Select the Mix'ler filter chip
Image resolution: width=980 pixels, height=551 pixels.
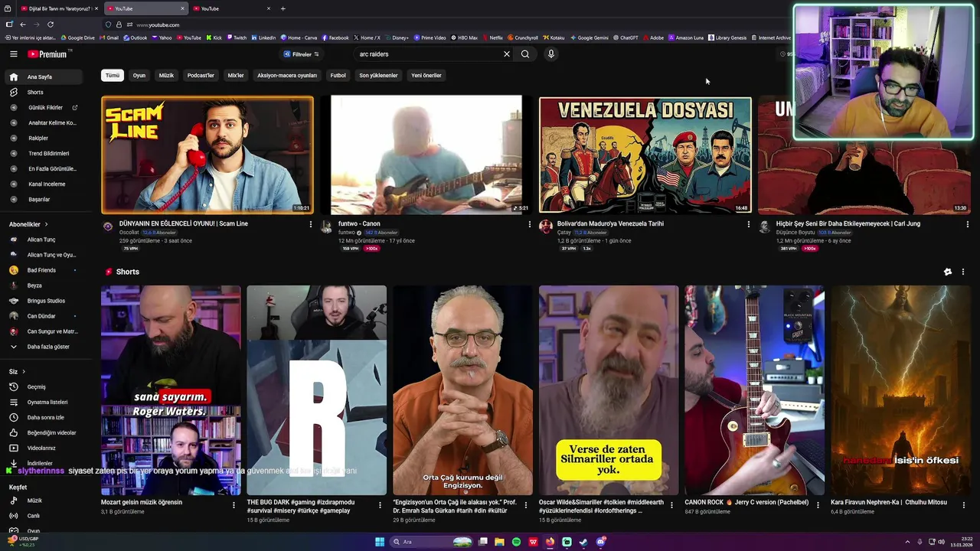236,76
